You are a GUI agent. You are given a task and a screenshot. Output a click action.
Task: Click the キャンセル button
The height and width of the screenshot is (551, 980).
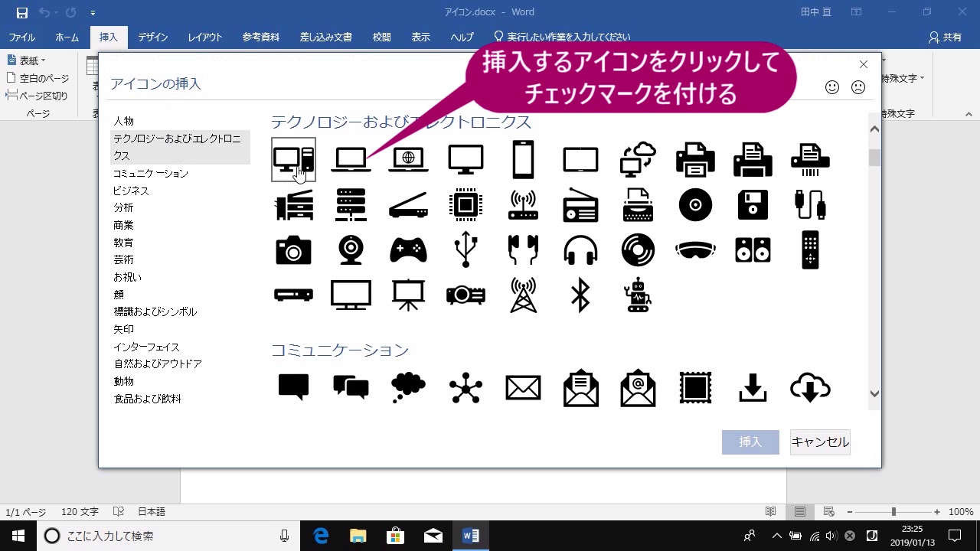pyautogui.click(x=820, y=442)
